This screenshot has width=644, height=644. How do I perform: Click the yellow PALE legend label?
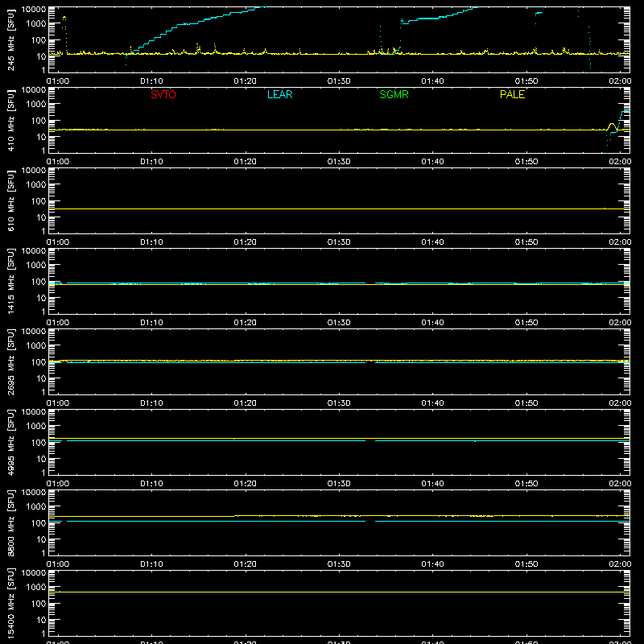[x=512, y=94]
